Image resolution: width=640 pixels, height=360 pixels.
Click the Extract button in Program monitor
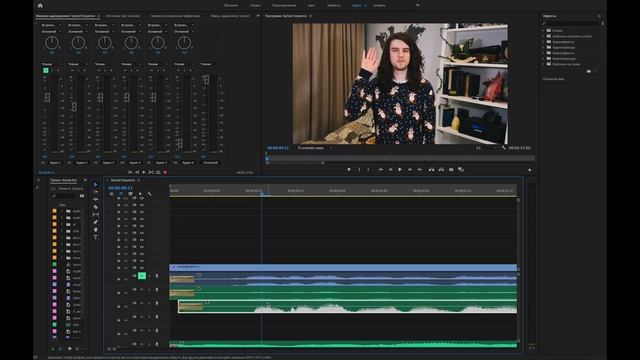click(x=441, y=169)
